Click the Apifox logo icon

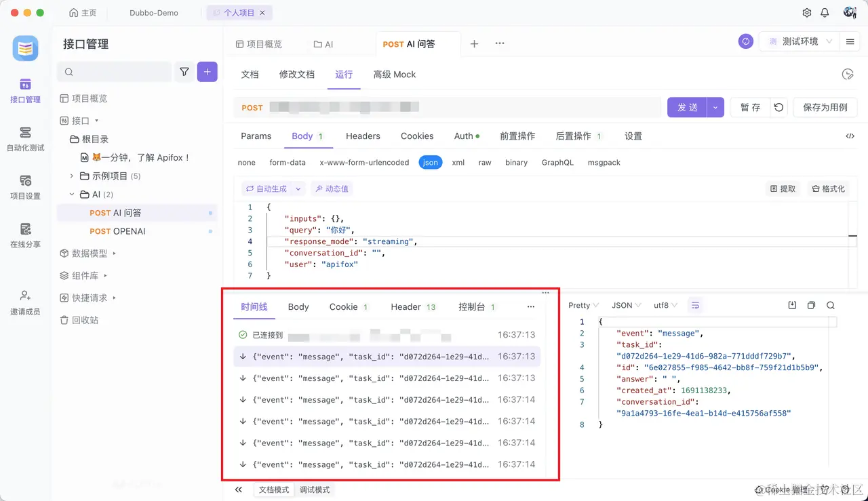pyautogui.click(x=25, y=48)
